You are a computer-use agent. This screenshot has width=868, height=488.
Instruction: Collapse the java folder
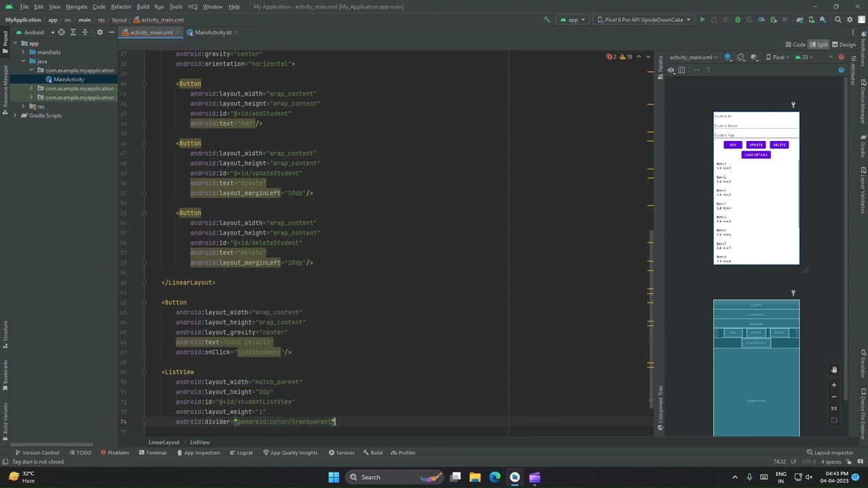(23, 61)
